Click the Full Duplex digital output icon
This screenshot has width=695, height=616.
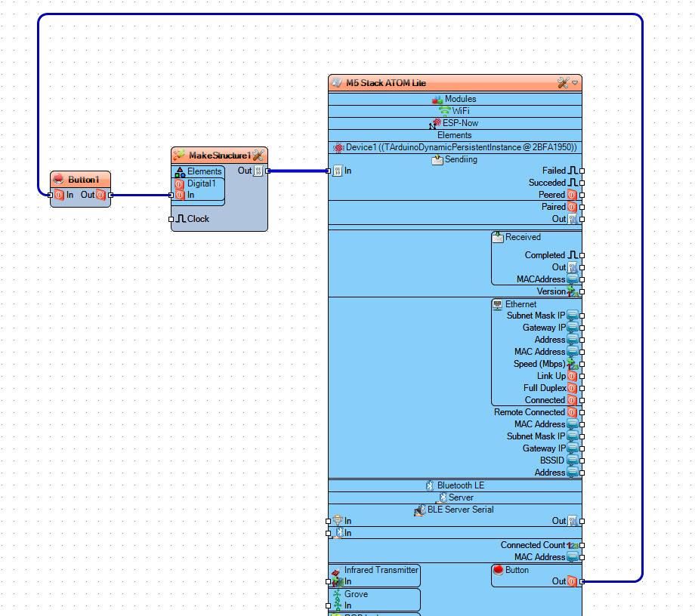click(x=572, y=388)
